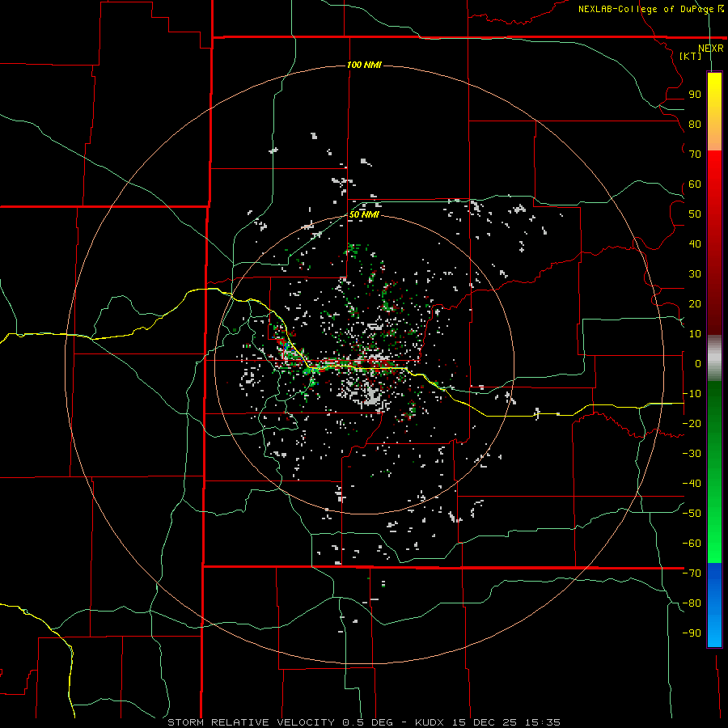Viewport: 728px width, 728px height.
Task: Click the -30 knot scale label
Action: (692, 454)
